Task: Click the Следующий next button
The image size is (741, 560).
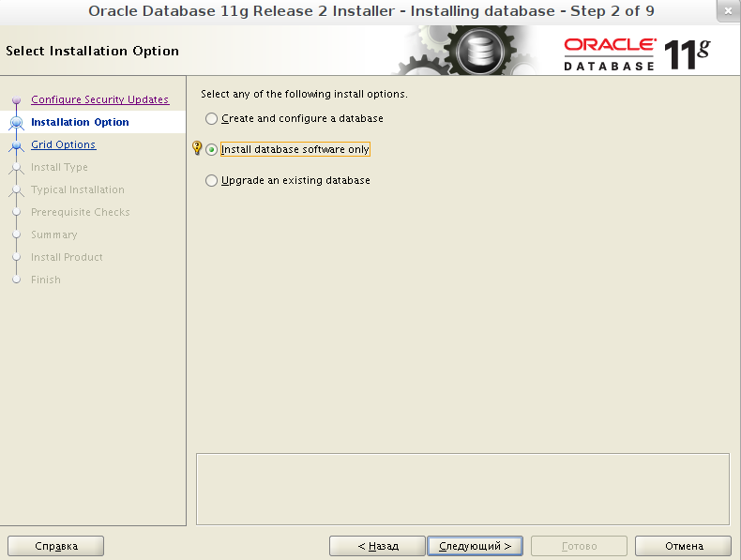Action: click(x=475, y=546)
